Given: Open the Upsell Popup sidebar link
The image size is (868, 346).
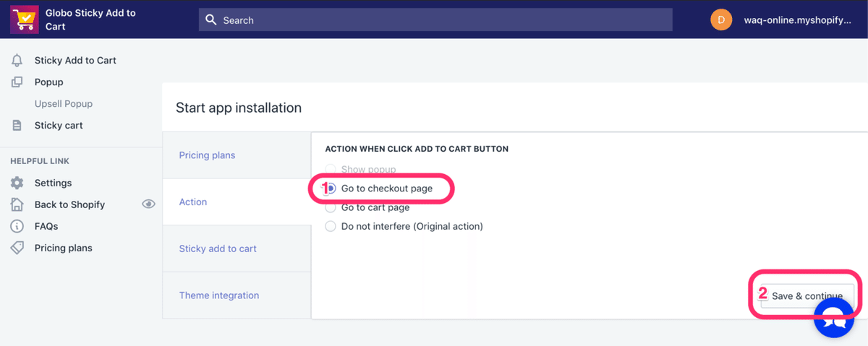Looking at the screenshot, I should pyautogui.click(x=64, y=104).
